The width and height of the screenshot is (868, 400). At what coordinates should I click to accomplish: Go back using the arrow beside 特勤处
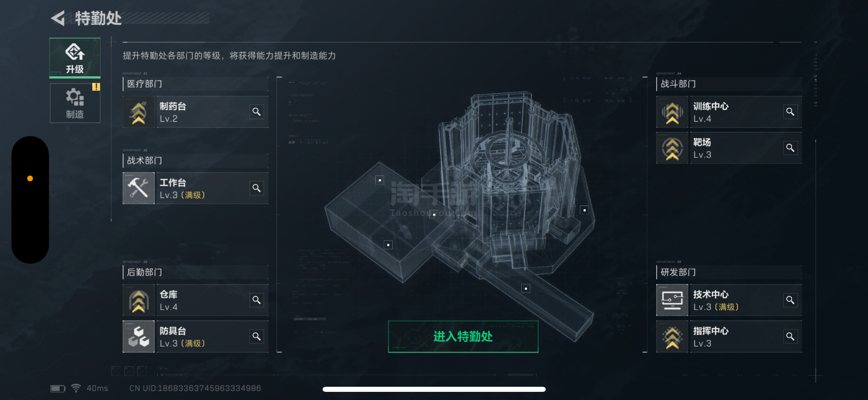(58, 18)
